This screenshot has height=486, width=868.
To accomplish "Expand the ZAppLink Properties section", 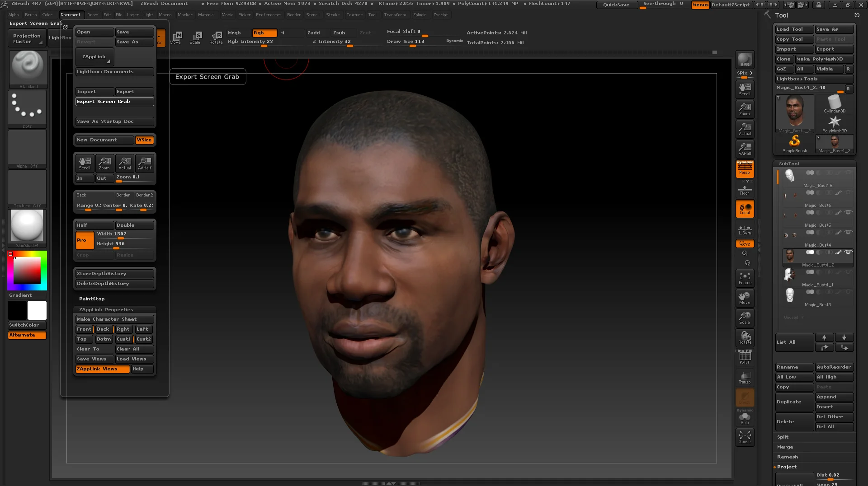I will pos(106,310).
